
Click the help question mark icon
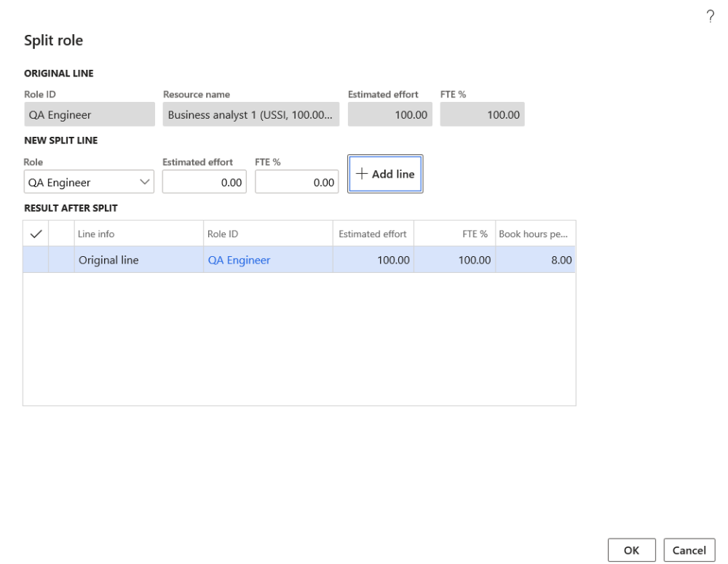[710, 17]
